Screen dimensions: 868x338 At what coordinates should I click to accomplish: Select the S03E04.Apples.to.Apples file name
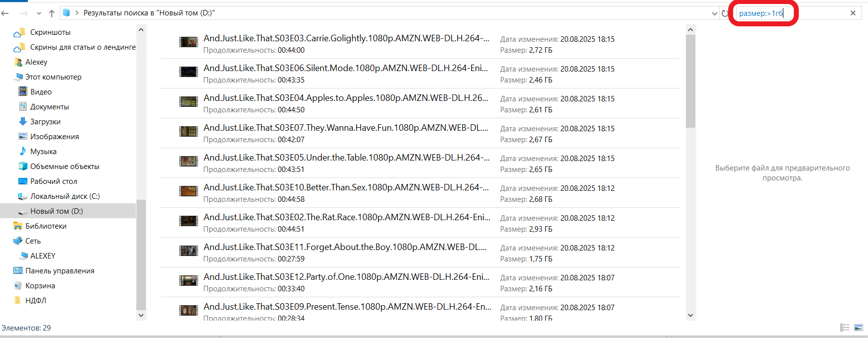pos(346,98)
